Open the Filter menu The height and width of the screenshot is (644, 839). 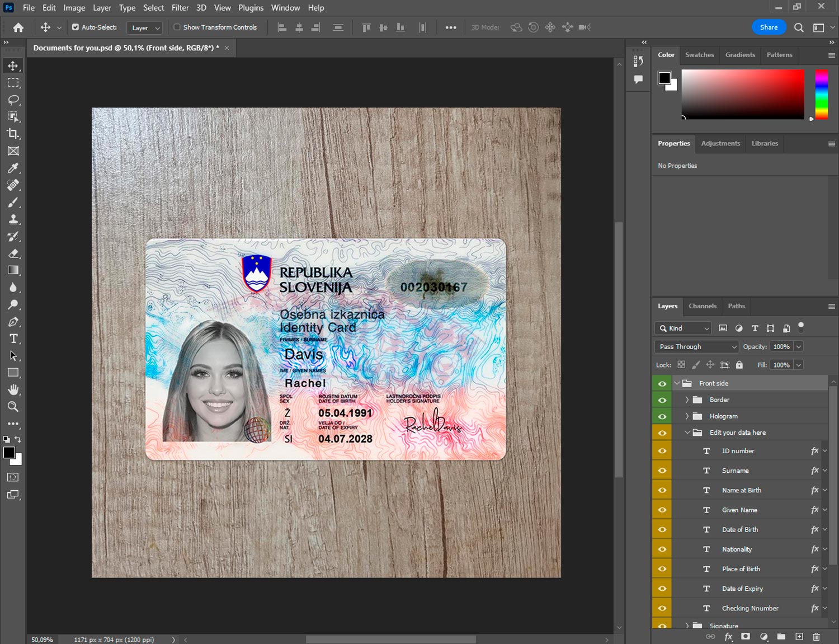click(x=180, y=8)
